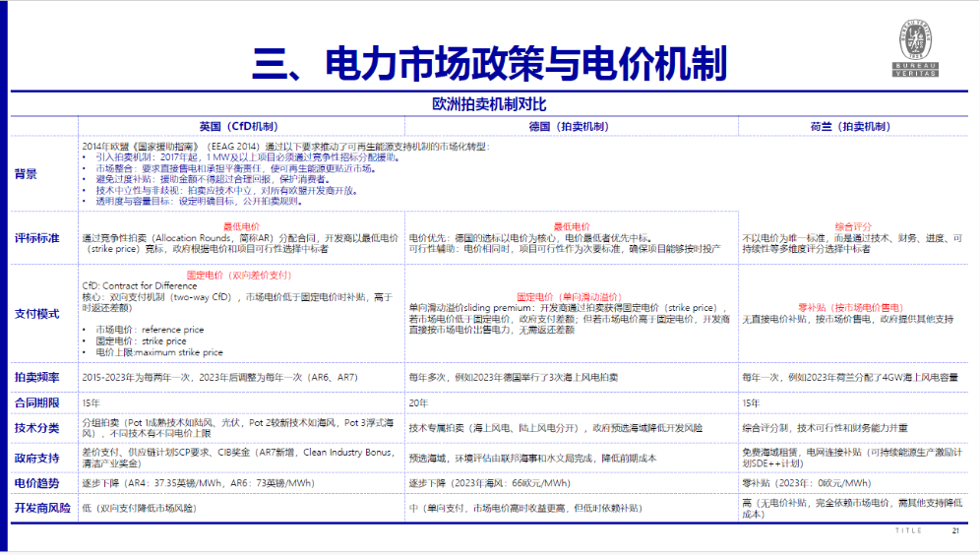This screenshot has width=980, height=555.
Task: Click the Netherlands contract term 15年
Action: click(752, 403)
